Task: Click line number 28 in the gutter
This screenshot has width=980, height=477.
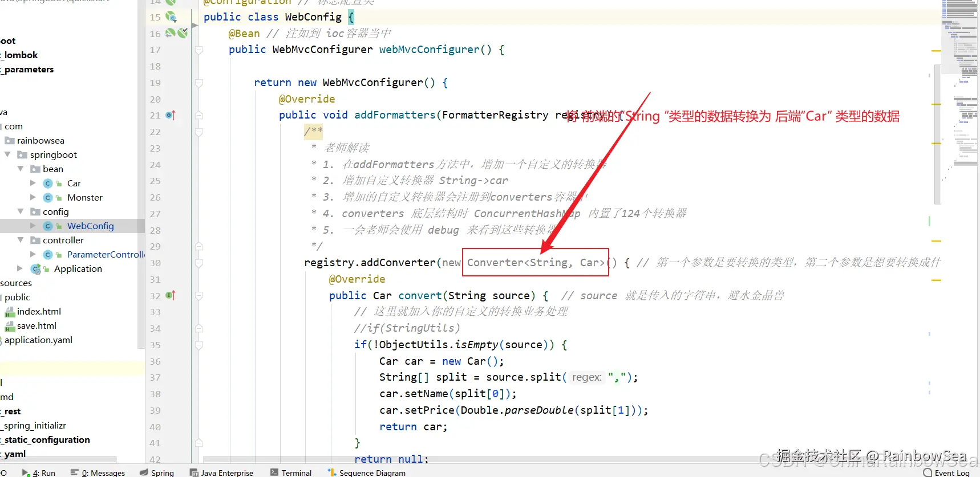Action: (x=155, y=230)
